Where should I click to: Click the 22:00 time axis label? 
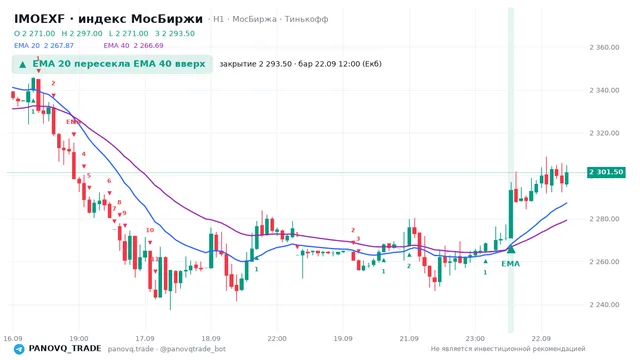[277, 338]
